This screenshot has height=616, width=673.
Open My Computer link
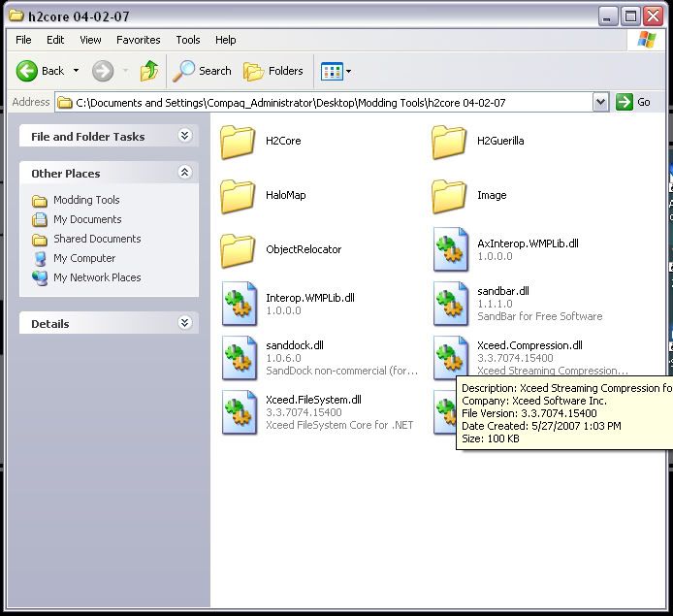point(84,258)
